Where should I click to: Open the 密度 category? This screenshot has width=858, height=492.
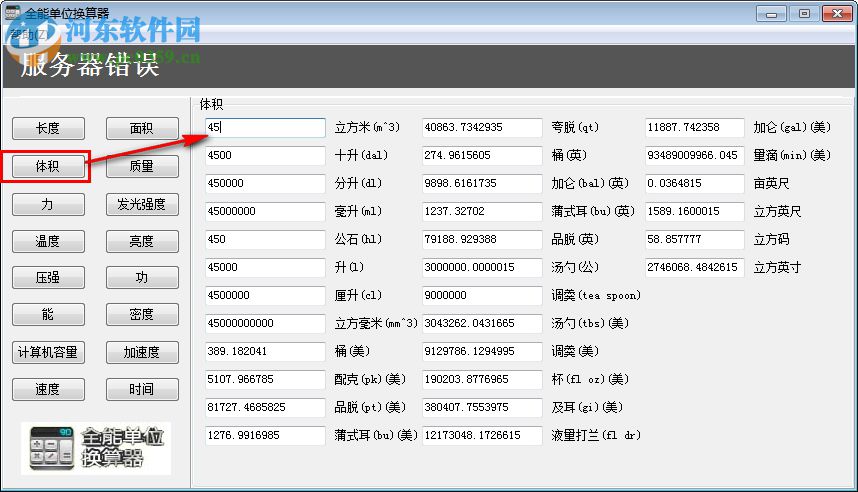[x=142, y=314]
